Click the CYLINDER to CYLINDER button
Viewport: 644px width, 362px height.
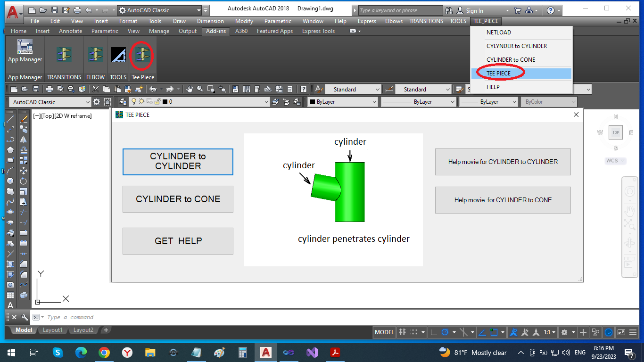(x=178, y=162)
